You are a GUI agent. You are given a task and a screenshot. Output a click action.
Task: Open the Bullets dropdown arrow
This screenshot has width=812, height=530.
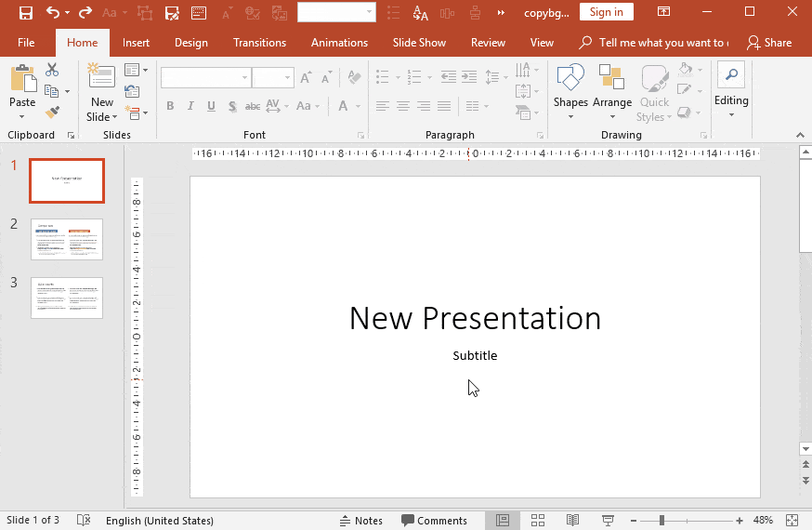coord(399,78)
